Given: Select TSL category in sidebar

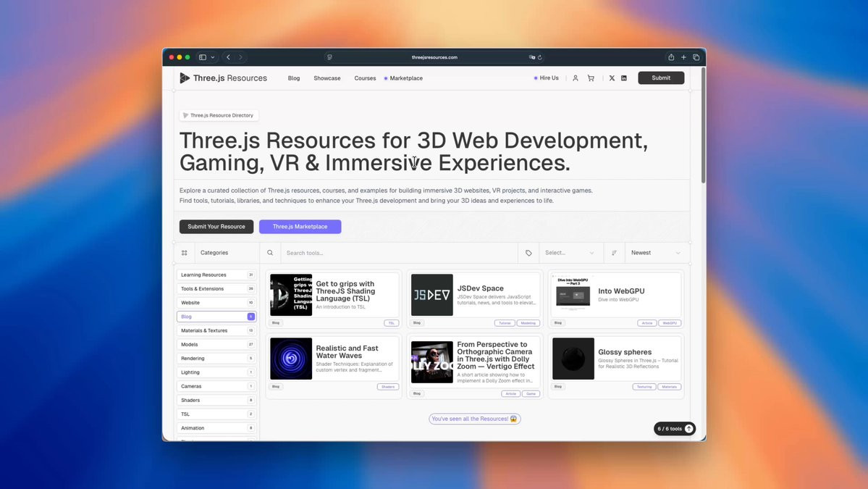Looking at the screenshot, I should click(x=216, y=414).
